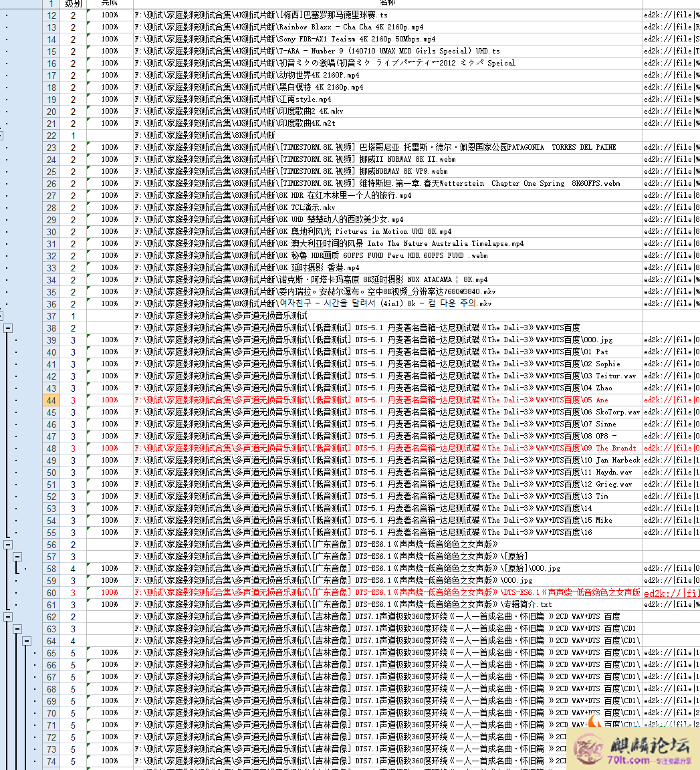This screenshot has width=700, height=770.
Task: Select row header 60
Action: [51, 593]
